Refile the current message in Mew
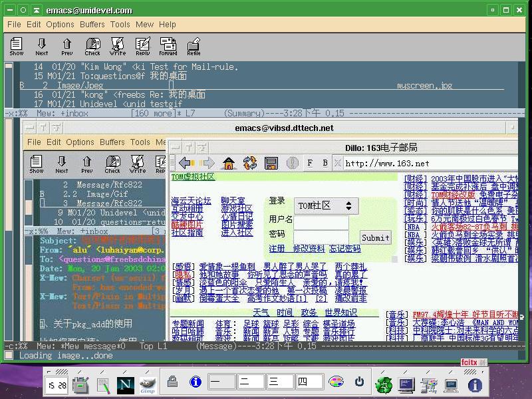 point(194,43)
